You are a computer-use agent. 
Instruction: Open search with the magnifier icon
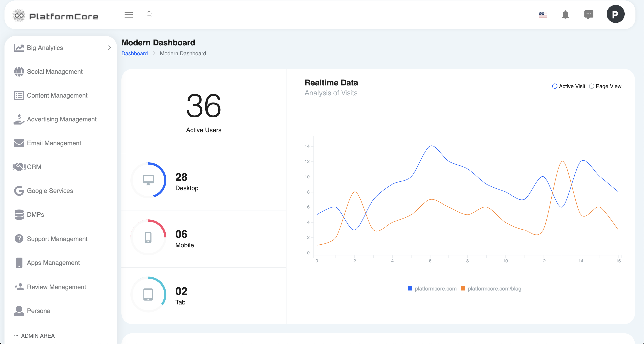pos(150,14)
